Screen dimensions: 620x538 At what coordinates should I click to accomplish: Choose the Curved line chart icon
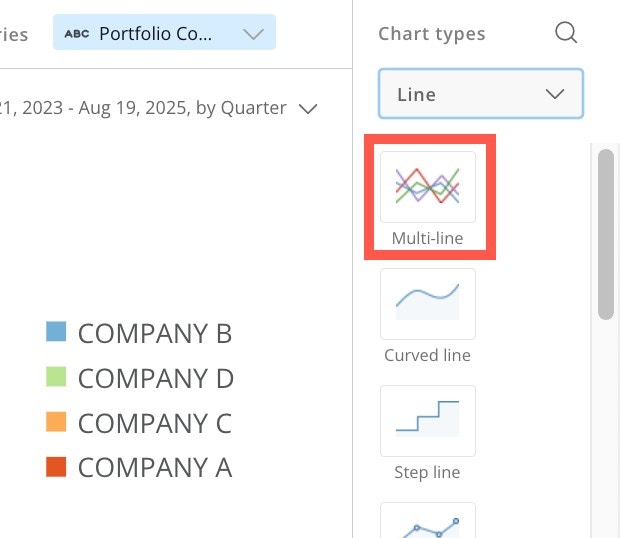click(x=428, y=303)
